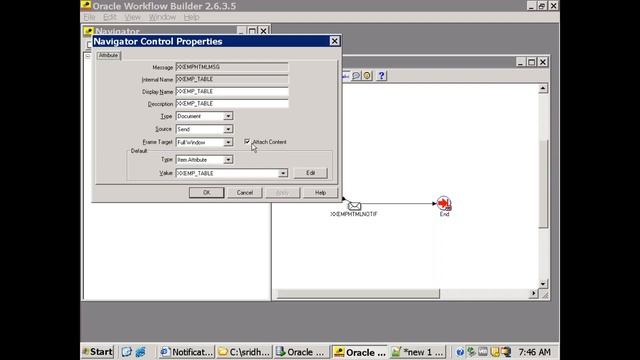Viewport: 640px width, 360px height.
Task: Open the Frame Target dropdown showing Full Window
Action: [x=228, y=142]
